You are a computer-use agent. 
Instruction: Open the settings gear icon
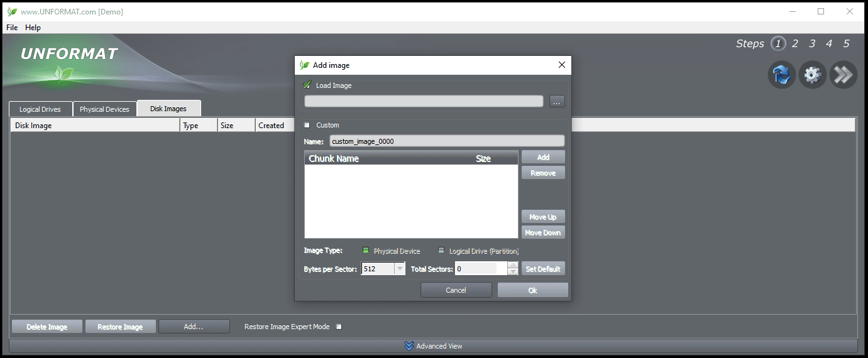coord(813,75)
